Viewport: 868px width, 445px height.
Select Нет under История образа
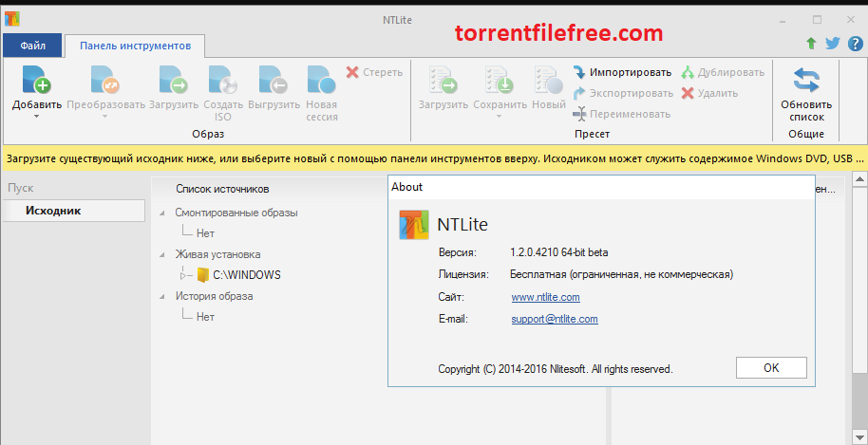(x=205, y=317)
